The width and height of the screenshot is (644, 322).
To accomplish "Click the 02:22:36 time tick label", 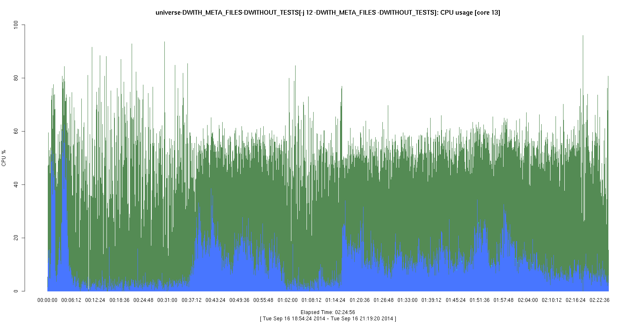I will 600,300.
